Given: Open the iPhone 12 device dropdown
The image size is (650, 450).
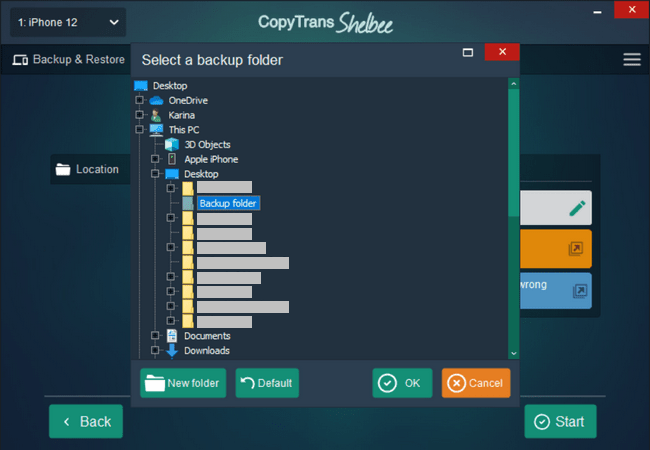Looking at the screenshot, I should click(x=68, y=22).
